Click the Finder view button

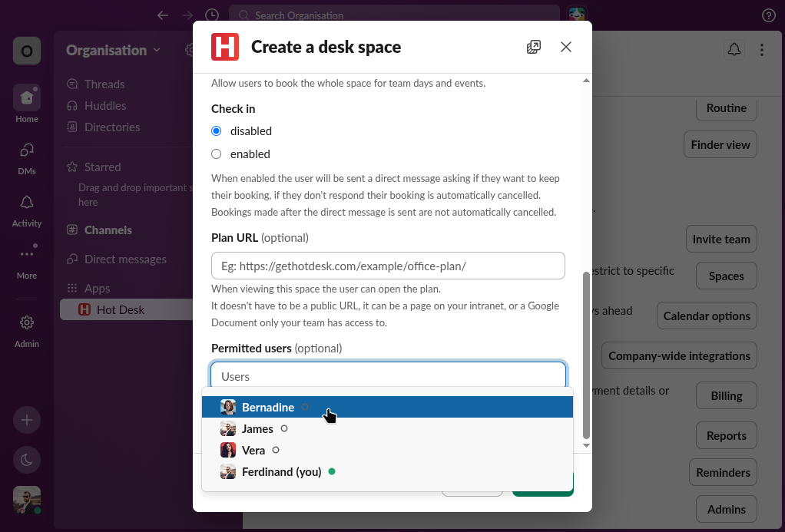point(720,144)
